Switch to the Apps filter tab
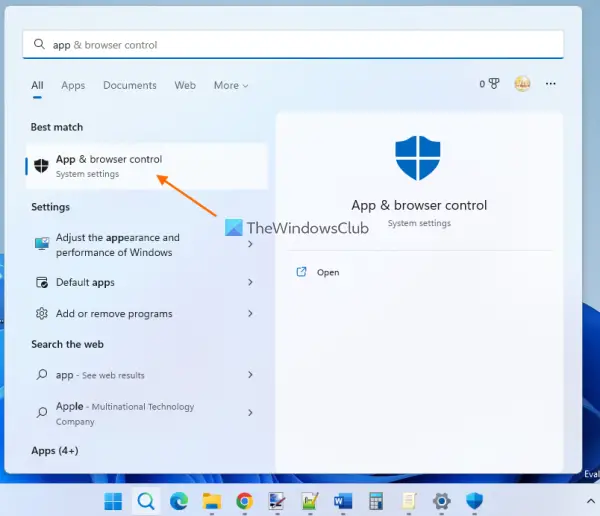This screenshot has height=516, width=600. [73, 85]
